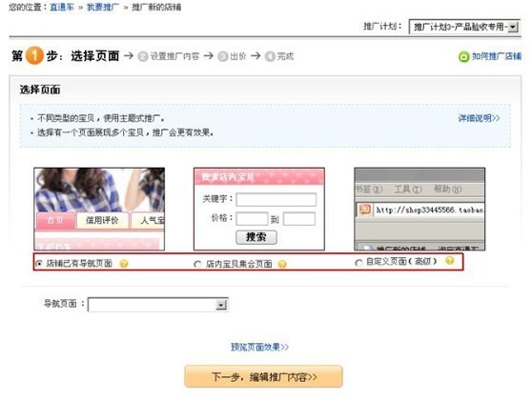This screenshot has width=532, height=420.
Task: Click 下一步,编辑推广内容 button
Action: [264, 376]
